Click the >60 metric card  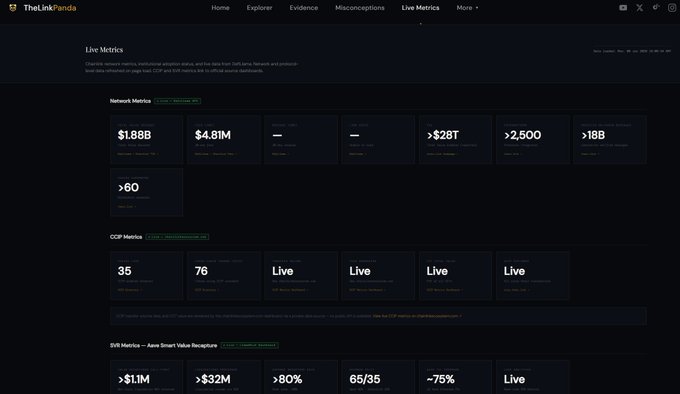147,192
